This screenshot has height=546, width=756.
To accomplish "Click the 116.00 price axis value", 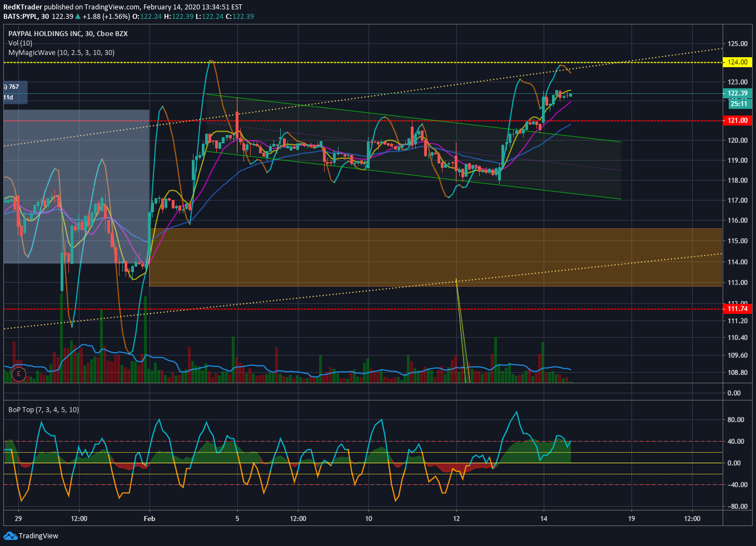I will click(737, 221).
